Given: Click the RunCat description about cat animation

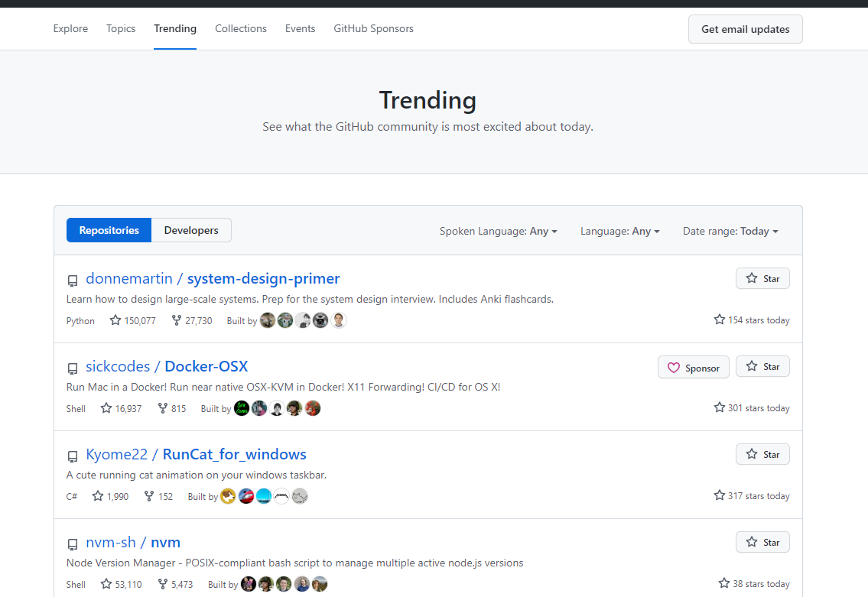Looking at the screenshot, I should (x=197, y=475).
